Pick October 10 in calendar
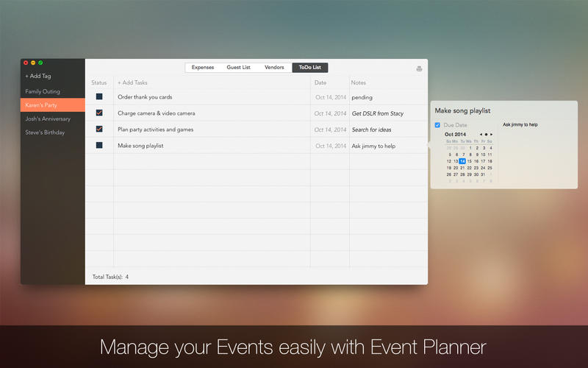 pyautogui.click(x=483, y=155)
